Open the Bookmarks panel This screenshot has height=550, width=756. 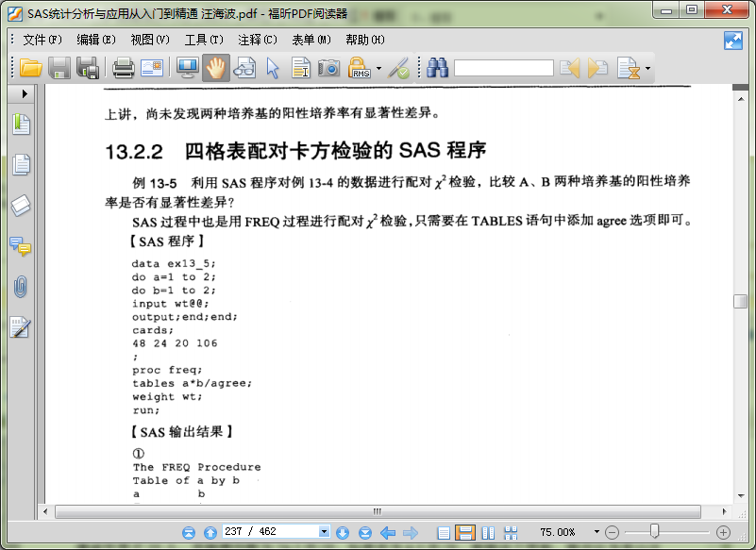21,125
